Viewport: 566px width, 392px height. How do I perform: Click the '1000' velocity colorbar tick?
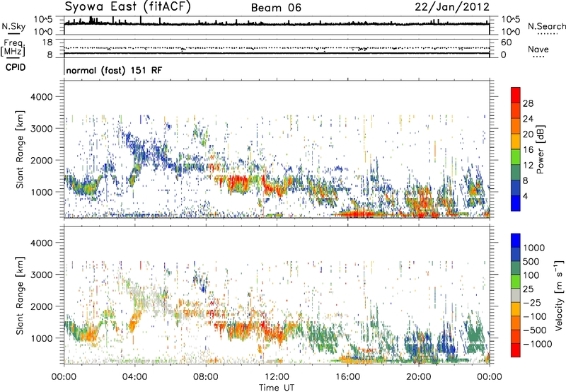click(534, 248)
